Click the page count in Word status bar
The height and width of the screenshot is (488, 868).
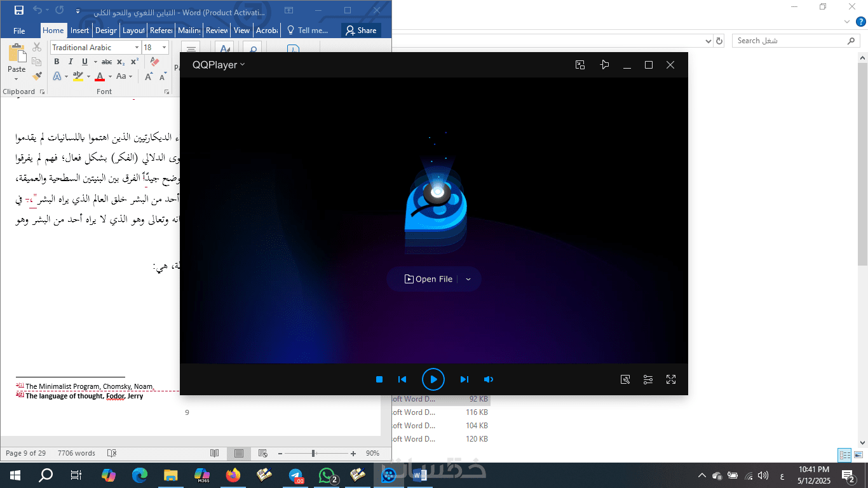(x=25, y=453)
